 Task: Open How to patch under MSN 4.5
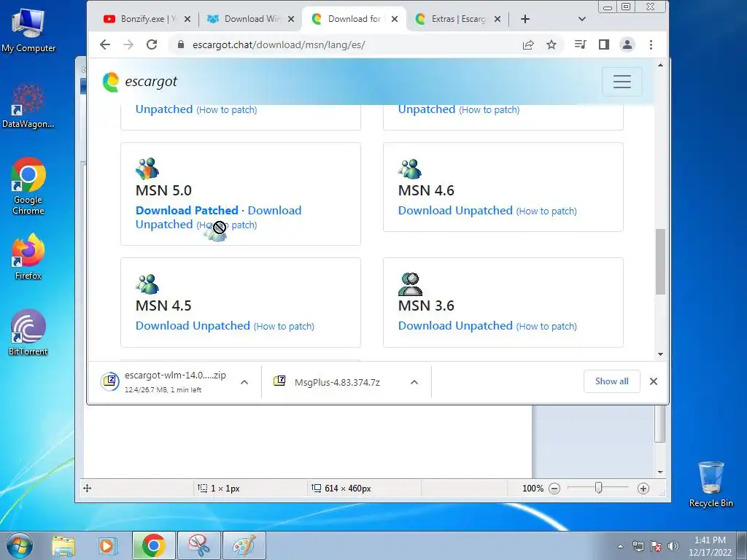284,327
